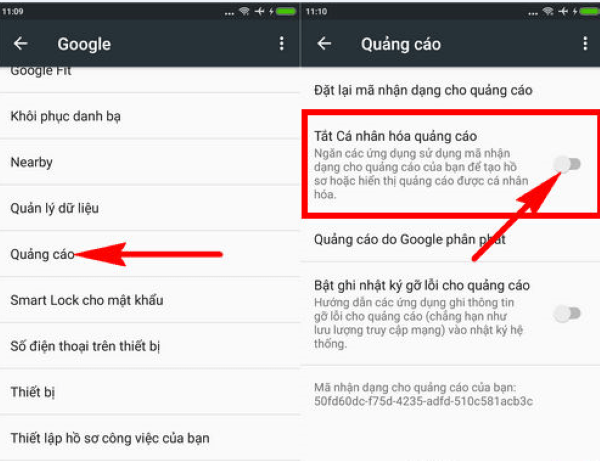Open Khôi phục danh bạ

pyautogui.click(x=65, y=116)
